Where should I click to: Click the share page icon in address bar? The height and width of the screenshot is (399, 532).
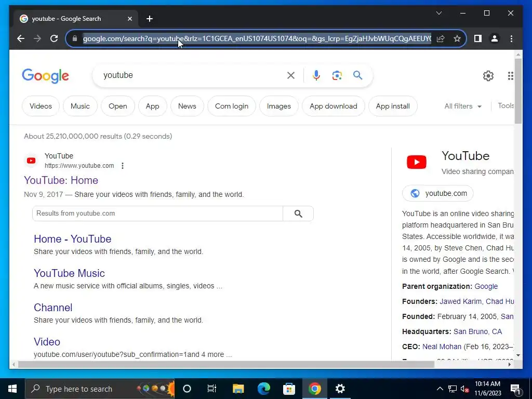click(x=441, y=38)
